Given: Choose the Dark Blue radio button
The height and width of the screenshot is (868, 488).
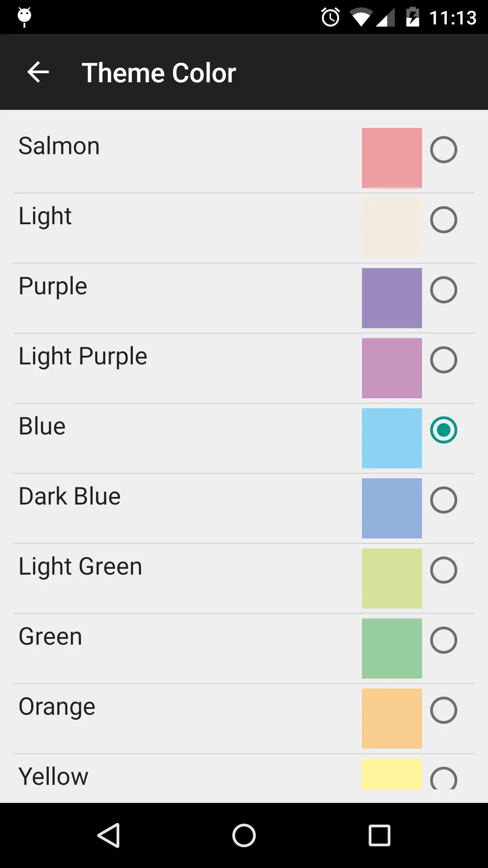Looking at the screenshot, I should tap(443, 500).
